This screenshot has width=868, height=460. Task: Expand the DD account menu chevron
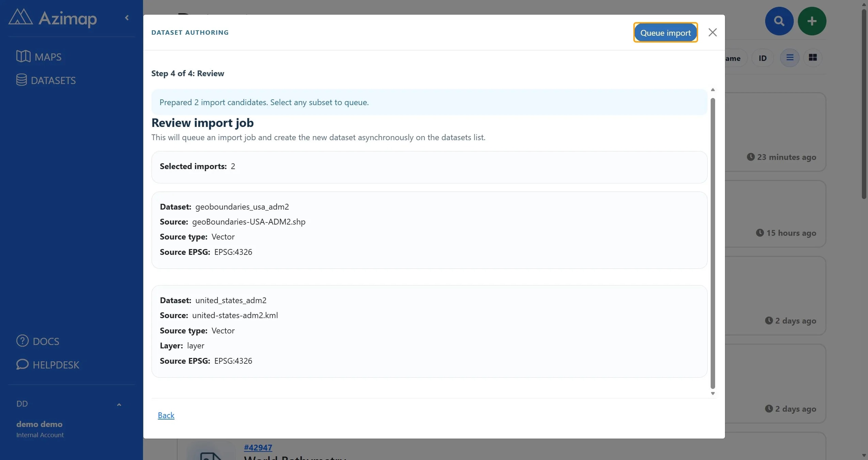point(119,405)
